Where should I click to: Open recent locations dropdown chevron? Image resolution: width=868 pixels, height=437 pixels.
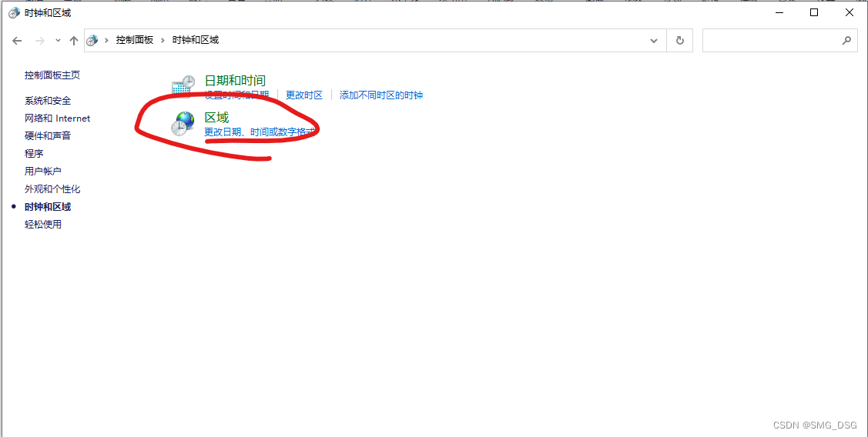pos(58,40)
